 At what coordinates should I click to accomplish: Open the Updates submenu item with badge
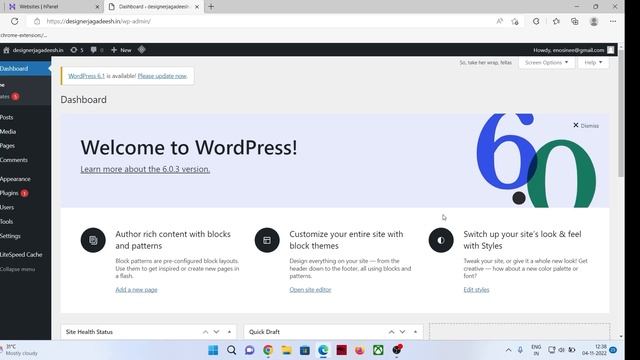coord(10,96)
